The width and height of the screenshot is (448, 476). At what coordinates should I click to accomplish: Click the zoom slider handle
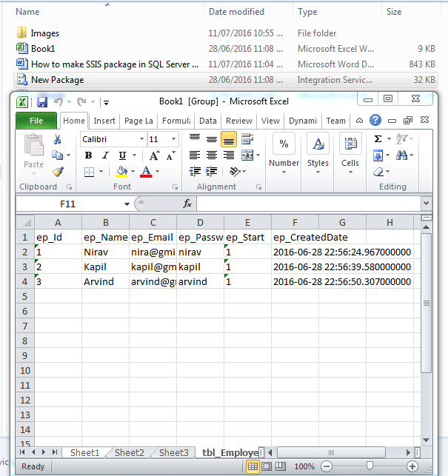click(370, 466)
